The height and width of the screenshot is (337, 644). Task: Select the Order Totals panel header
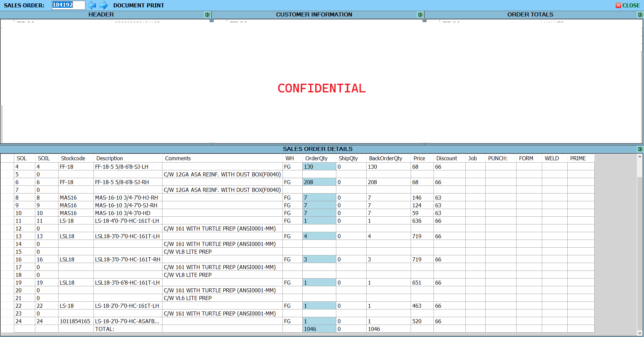click(530, 14)
